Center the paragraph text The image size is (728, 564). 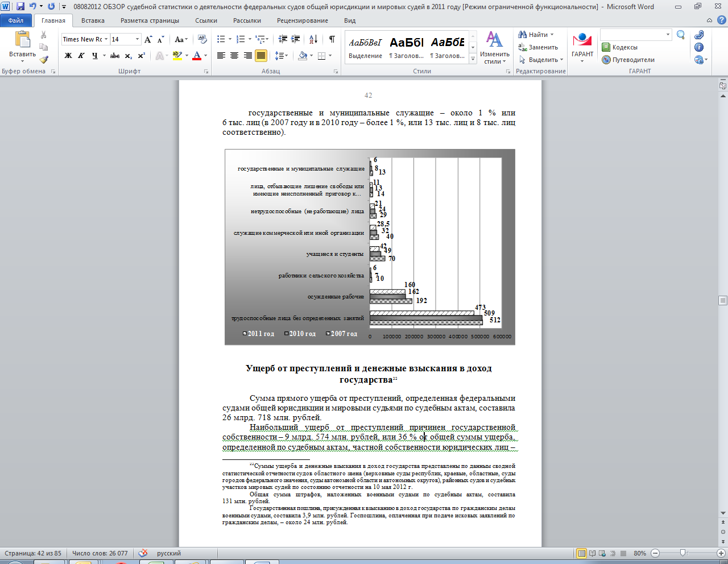pyautogui.click(x=234, y=56)
